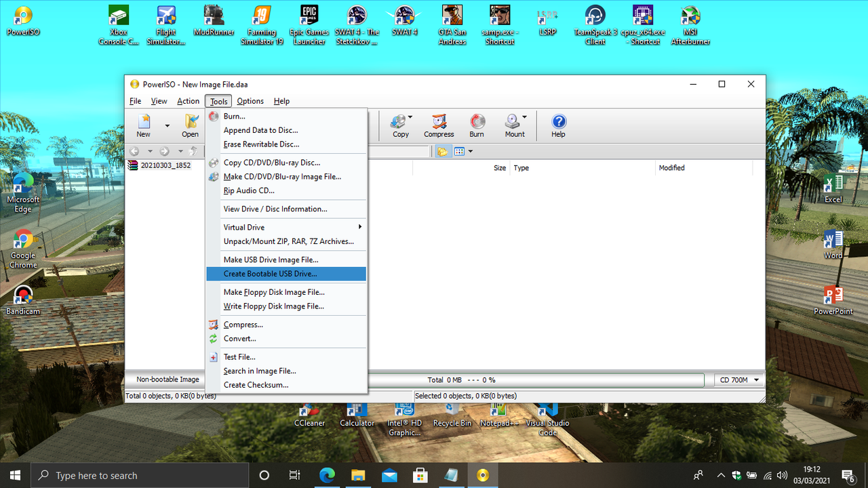
Task: Choose Convert... from the Tools menu
Action: point(286,339)
